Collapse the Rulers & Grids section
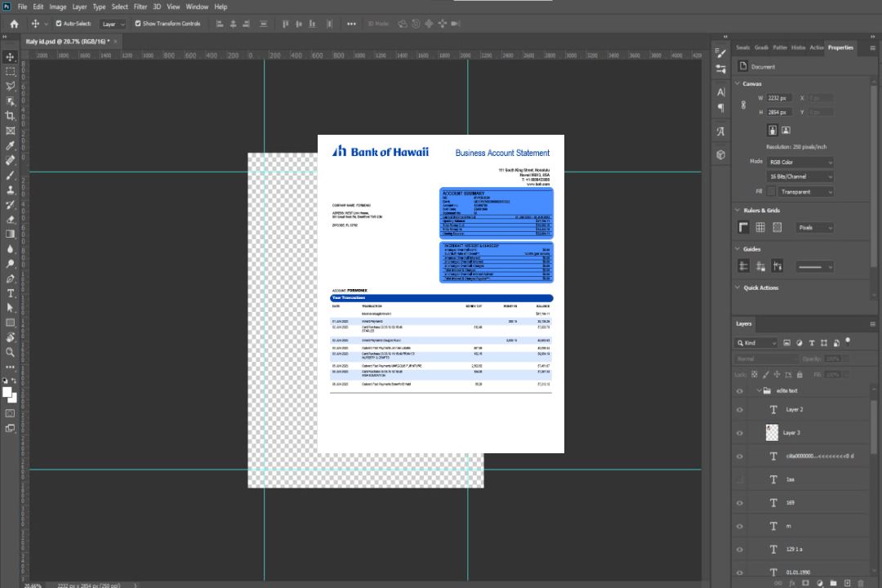Screen dimensions: 882x588 point(737,211)
